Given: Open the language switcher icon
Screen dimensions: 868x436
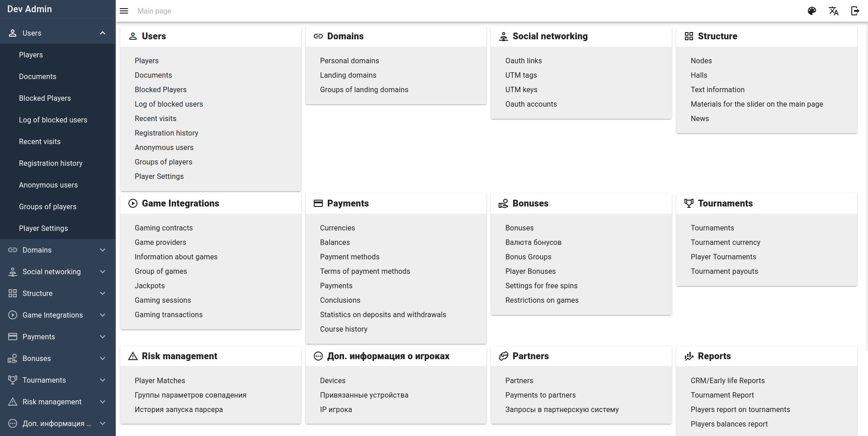Looking at the screenshot, I should 834,11.
